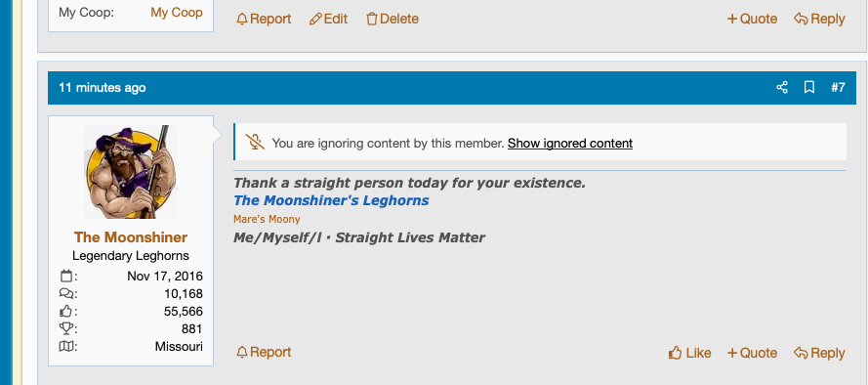The height and width of the screenshot is (385, 868).
Task: Open The Moonshiner's Leghorns signature link
Action: (x=331, y=200)
